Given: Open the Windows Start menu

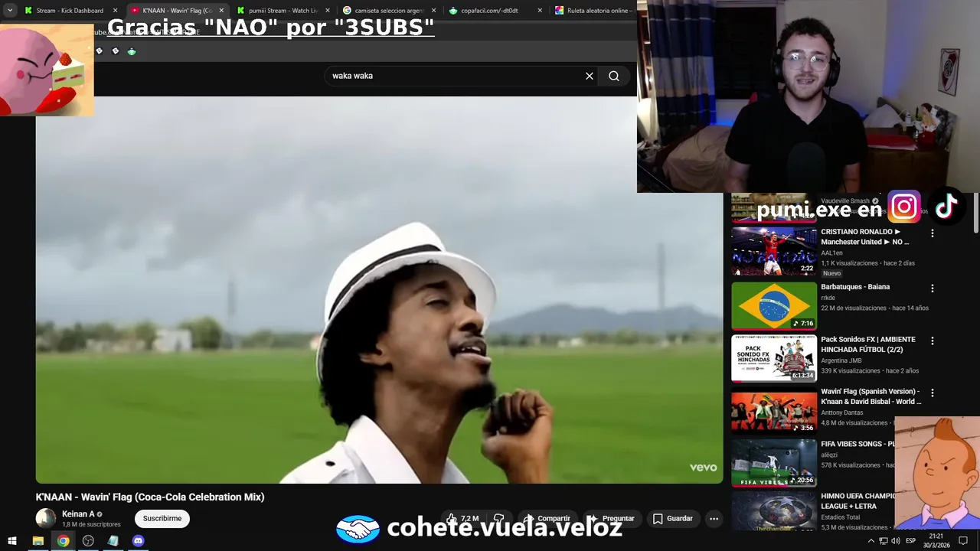Looking at the screenshot, I should click(x=12, y=541).
